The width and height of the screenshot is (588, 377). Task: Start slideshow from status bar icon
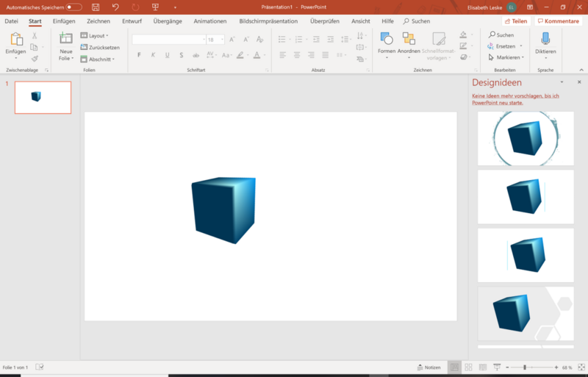497,367
